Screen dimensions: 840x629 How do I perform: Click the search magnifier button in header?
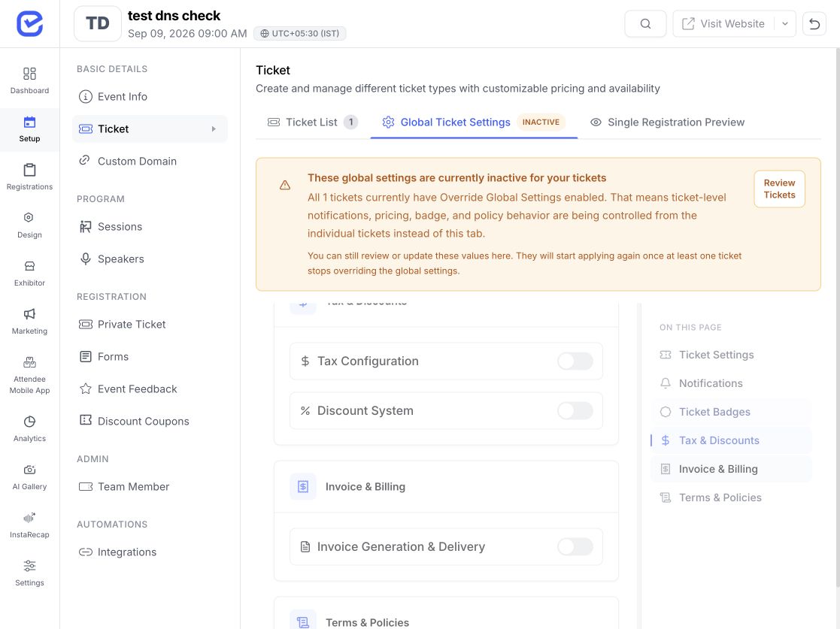(x=645, y=23)
